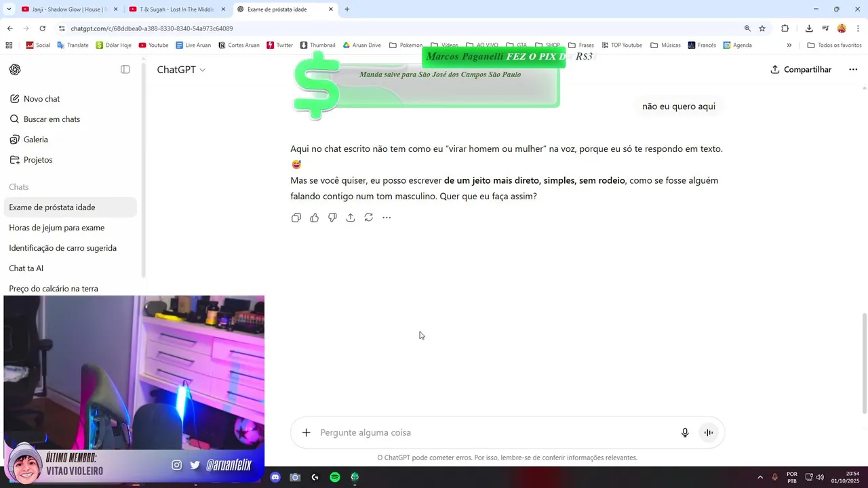
Task: Show hidden system tray icons chevron
Action: (760, 477)
